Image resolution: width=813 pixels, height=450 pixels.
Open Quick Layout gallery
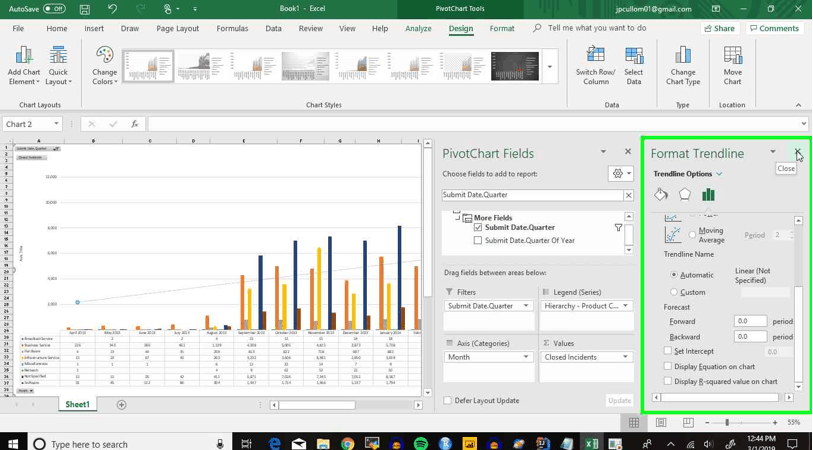tap(59, 66)
